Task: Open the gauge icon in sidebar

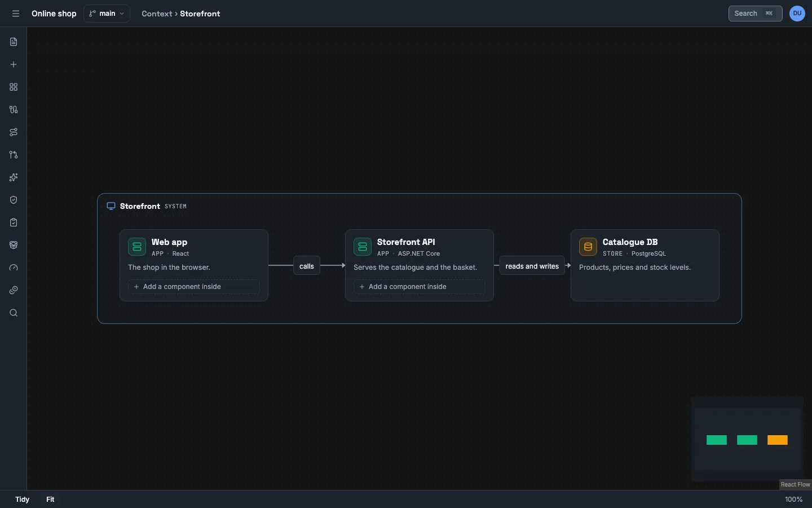Action: [x=14, y=268]
